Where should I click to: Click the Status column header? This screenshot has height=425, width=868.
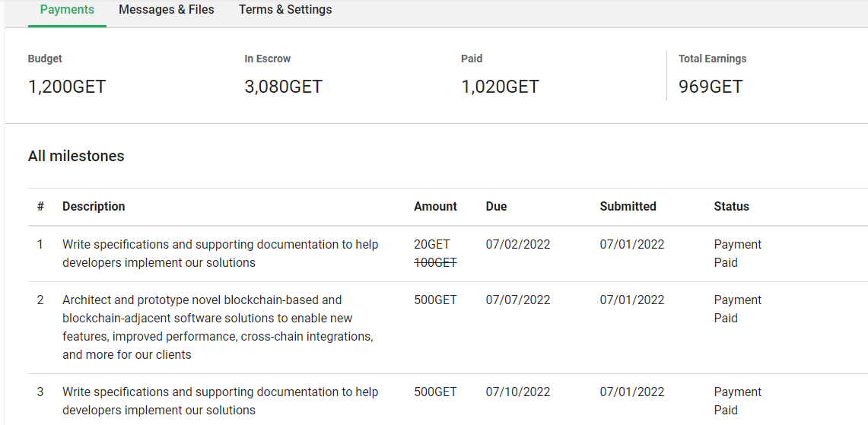731,206
